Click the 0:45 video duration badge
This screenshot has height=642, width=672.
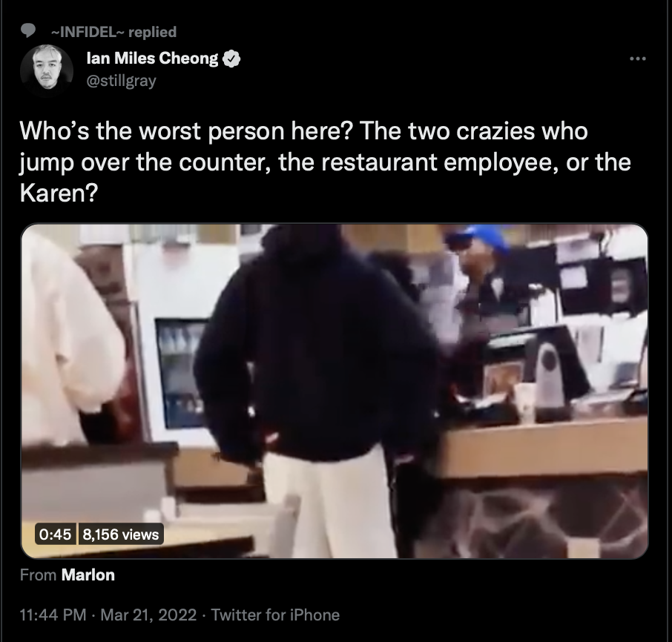point(56,534)
